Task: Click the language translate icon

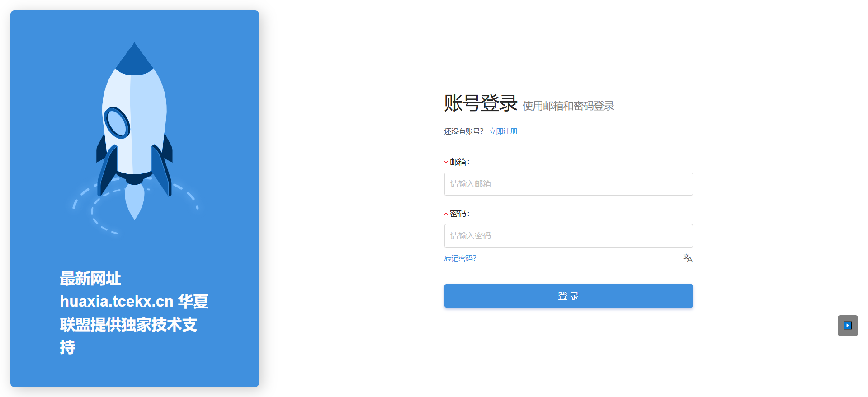Action: coord(687,258)
